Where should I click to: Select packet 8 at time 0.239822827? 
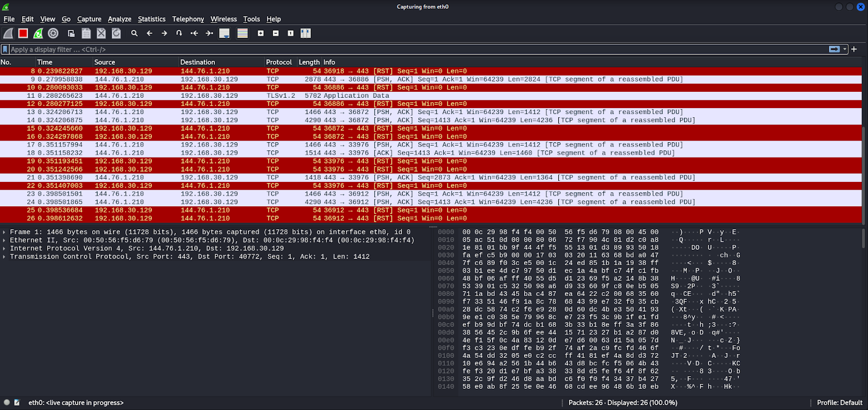431,71
